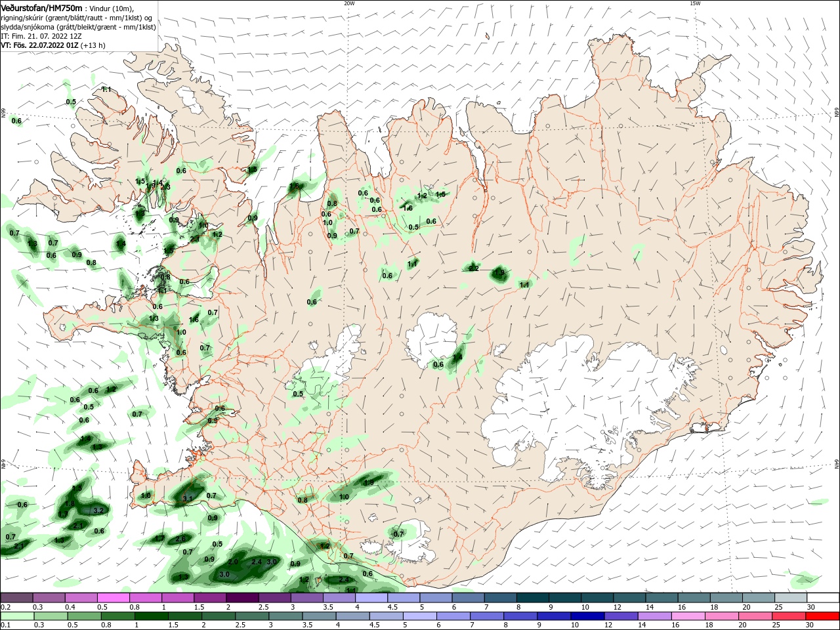
Task: Click the white swatch at the right end of the top legend row
Action: pyautogui.click(x=823, y=598)
